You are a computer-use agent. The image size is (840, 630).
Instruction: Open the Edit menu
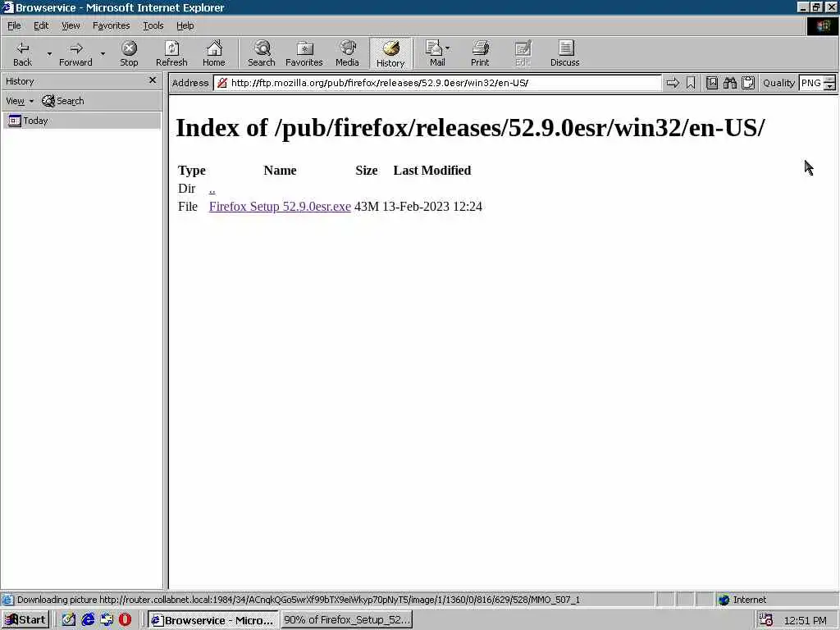[x=41, y=25]
